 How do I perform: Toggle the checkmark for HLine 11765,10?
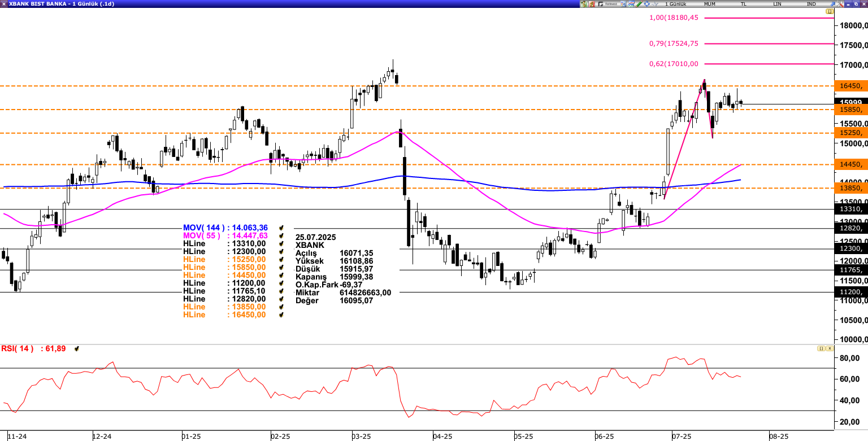coord(281,291)
